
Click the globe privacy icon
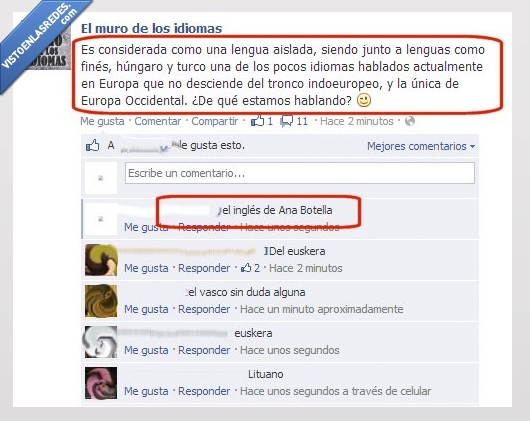click(410, 121)
